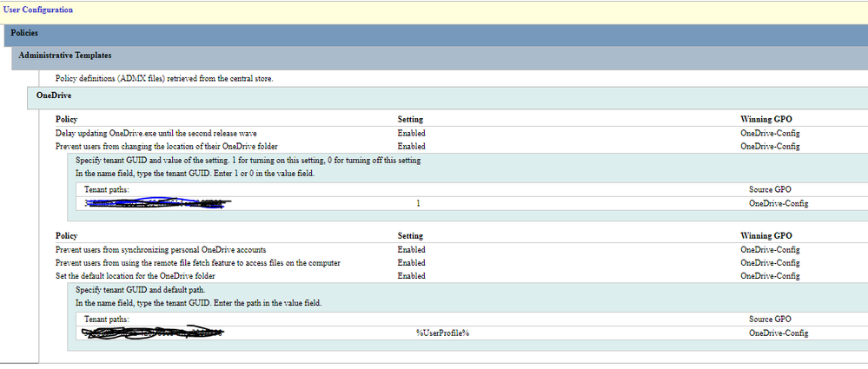Select OneDrive-Config source GPO beside value 1

pos(779,203)
